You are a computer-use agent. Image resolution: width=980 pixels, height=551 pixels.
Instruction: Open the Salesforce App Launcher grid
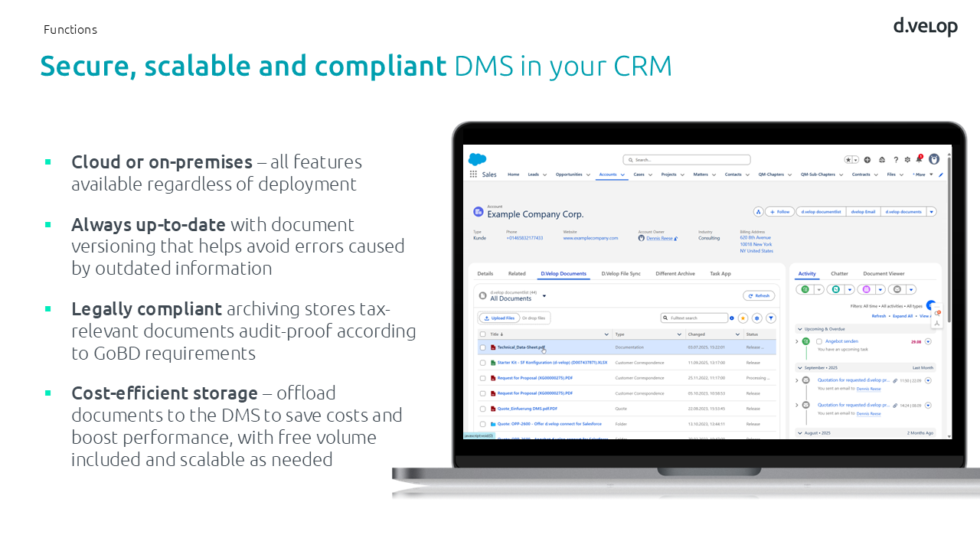tap(473, 174)
